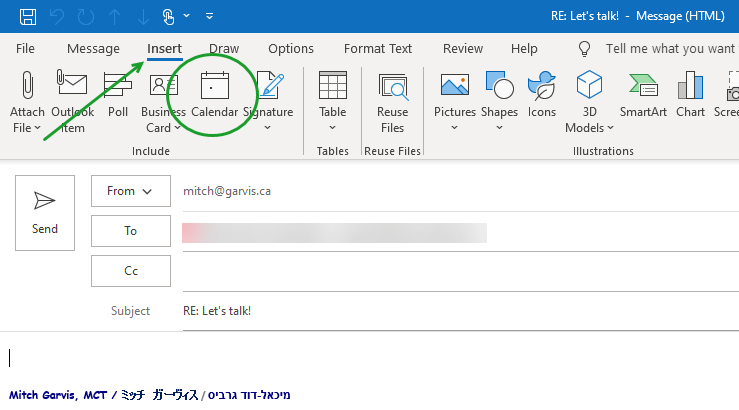Click the To recipients button
739x410 pixels.
tap(131, 231)
